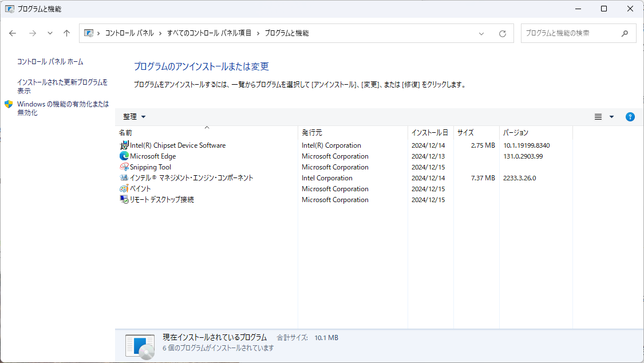
Task: Click version 10.1.19199.8340 cell
Action: point(526,145)
